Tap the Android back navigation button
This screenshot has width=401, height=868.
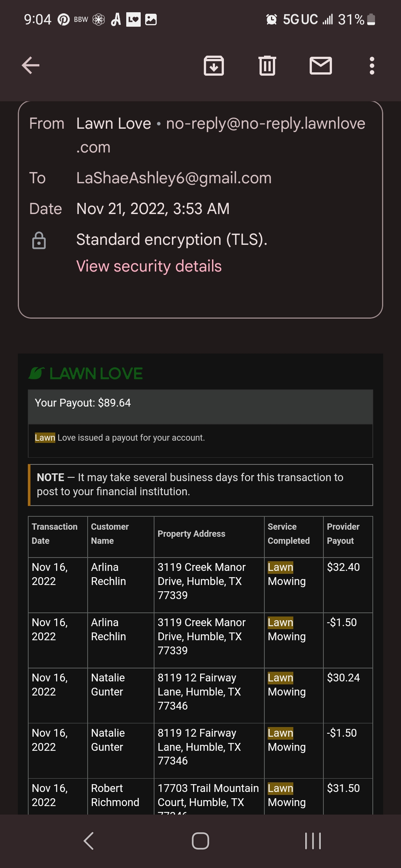(x=88, y=841)
